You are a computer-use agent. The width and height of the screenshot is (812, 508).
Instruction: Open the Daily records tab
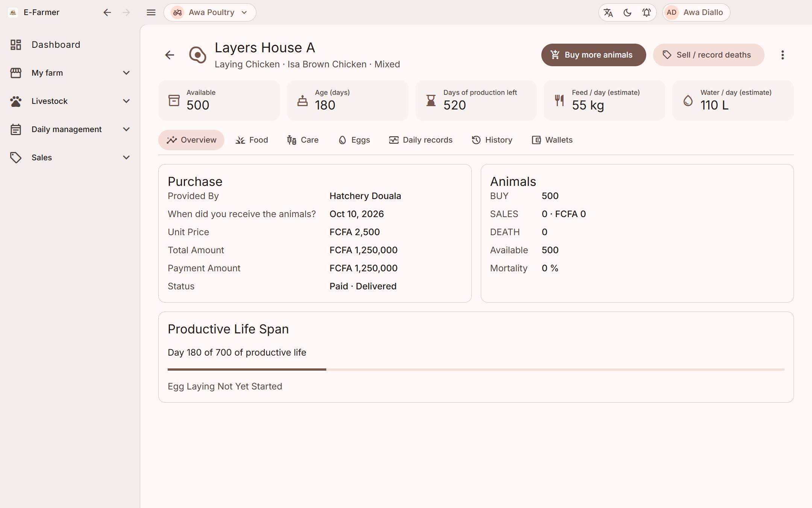(x=421, y=140)
